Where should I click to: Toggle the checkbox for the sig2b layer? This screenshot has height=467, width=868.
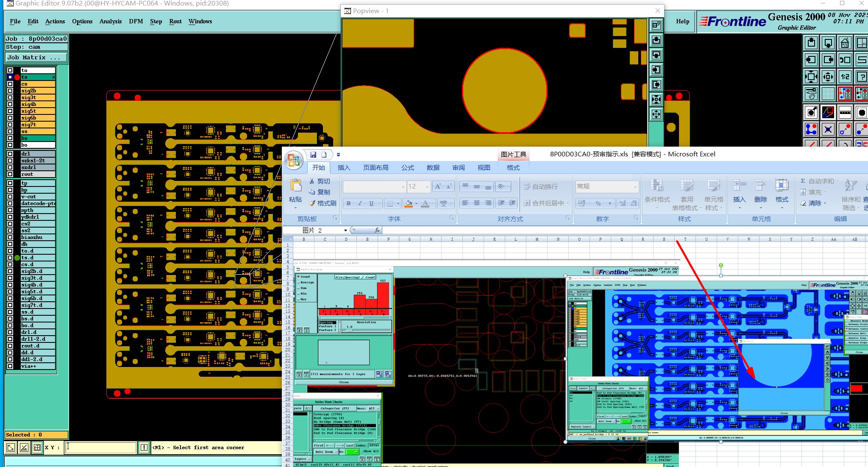(10, 91)
